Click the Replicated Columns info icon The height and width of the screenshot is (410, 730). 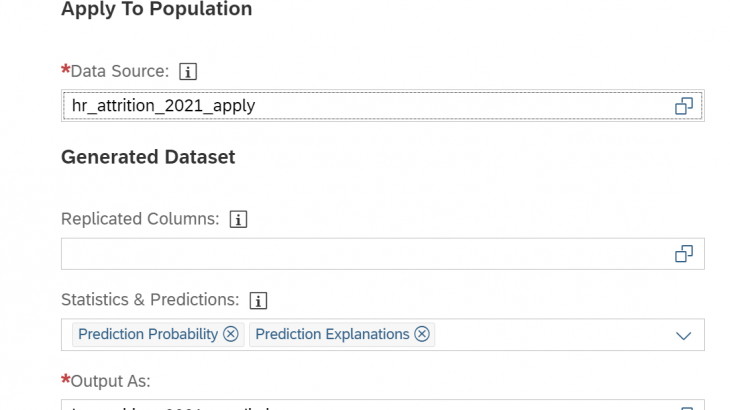click(x=238, y=219)
